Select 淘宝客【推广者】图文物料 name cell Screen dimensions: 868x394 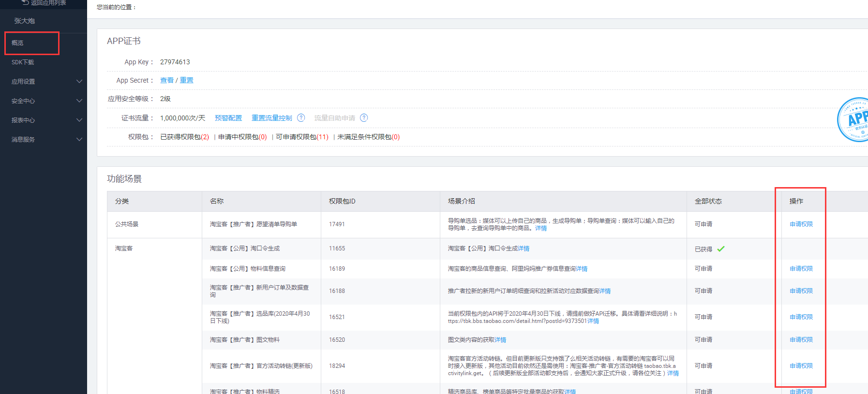[x=245, y=340]
